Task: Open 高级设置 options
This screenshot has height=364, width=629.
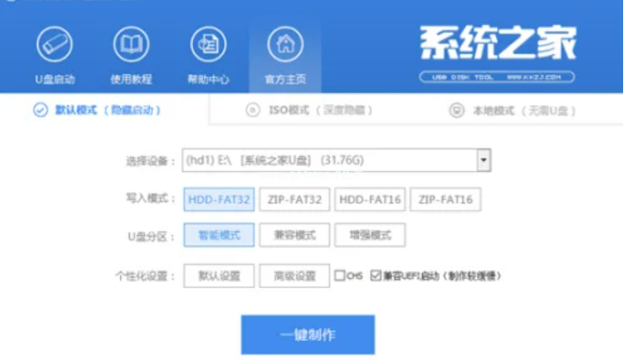Action: coord(289,275)
